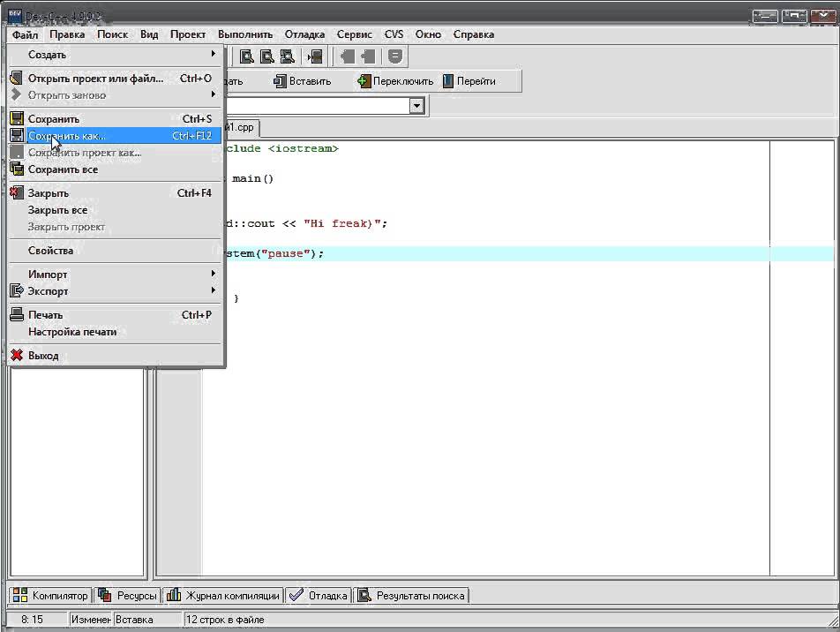
Task: Click Properties (Свойства) in the File menu
Action: click(x=50, y=251)
